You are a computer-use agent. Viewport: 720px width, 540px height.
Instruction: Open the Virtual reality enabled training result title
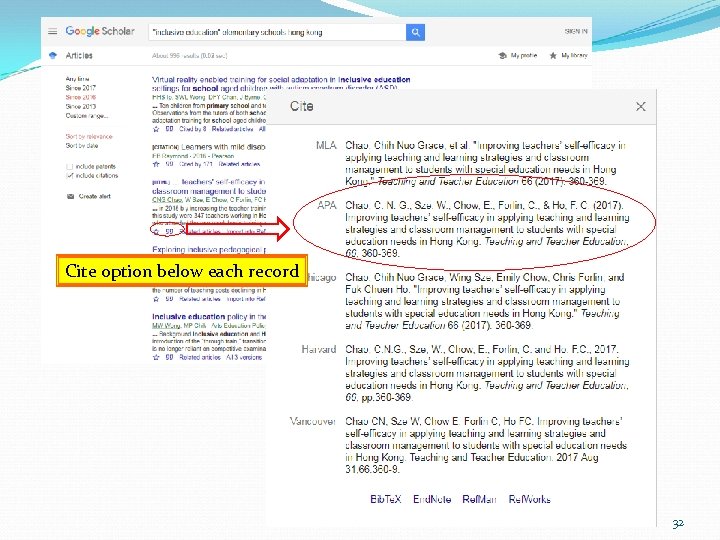(x=281, y=83)
